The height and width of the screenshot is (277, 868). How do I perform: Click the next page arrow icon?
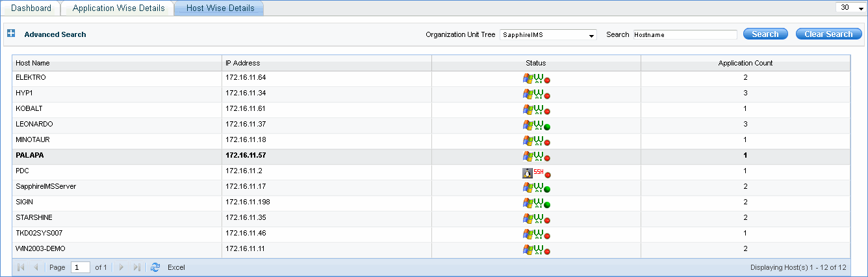pyautogui.click(x=121, y=267)
